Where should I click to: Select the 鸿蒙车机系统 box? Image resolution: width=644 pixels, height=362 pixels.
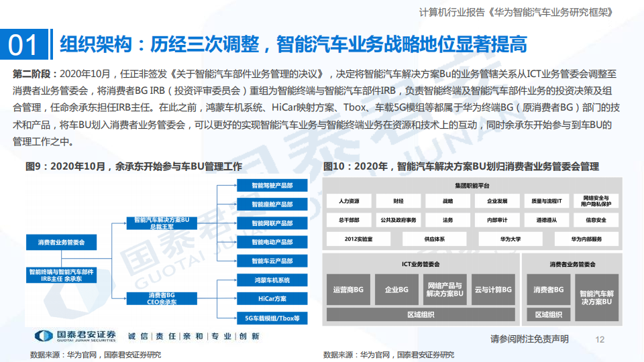click(272, 280)
